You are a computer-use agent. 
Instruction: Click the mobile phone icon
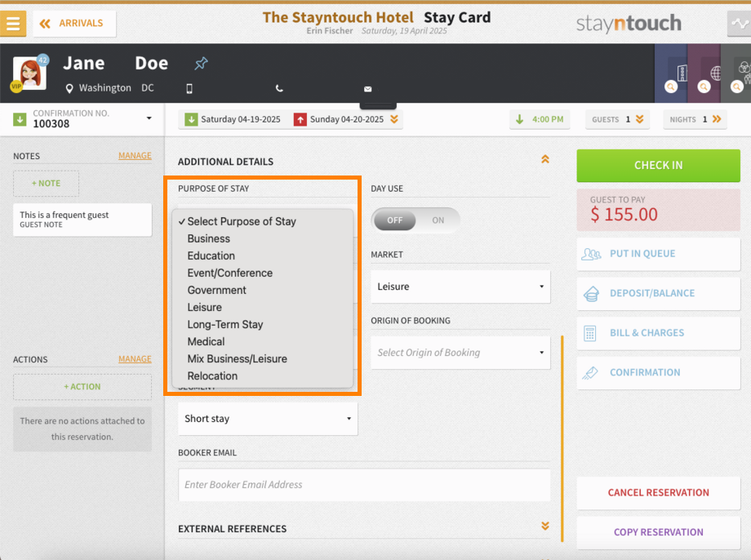click(x=189, y=89)
